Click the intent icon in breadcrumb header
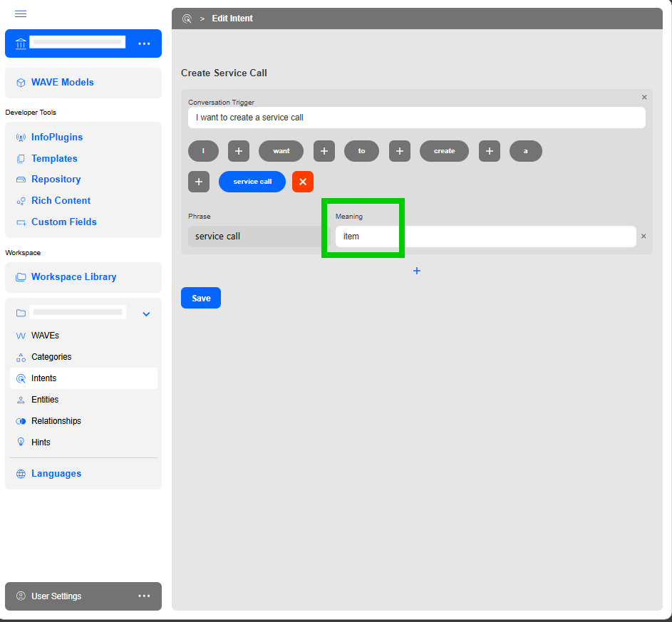The height and width of the screenshot is (622, 672). (187, 19)
